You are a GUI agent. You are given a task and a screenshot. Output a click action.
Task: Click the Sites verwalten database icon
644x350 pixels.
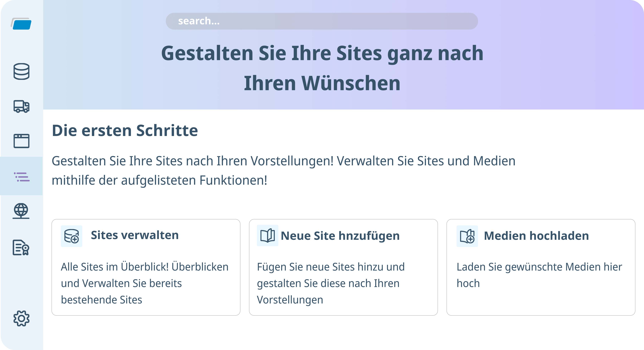pos(72,236)
